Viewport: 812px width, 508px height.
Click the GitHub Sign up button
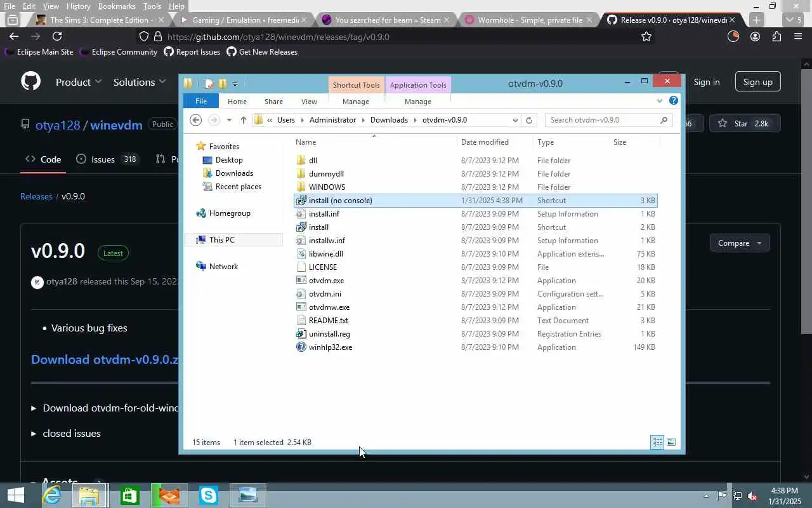pos(757,82)
